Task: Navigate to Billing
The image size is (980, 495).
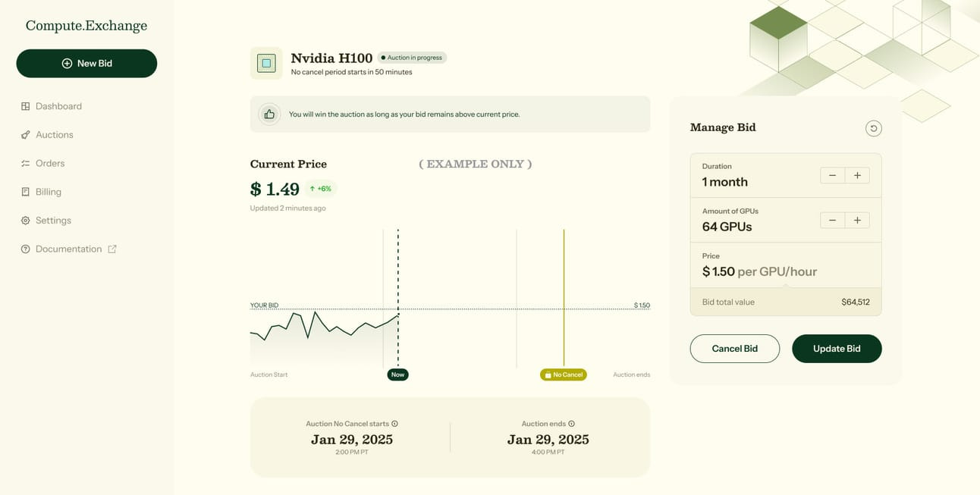Action: click(x=49, y=192)
